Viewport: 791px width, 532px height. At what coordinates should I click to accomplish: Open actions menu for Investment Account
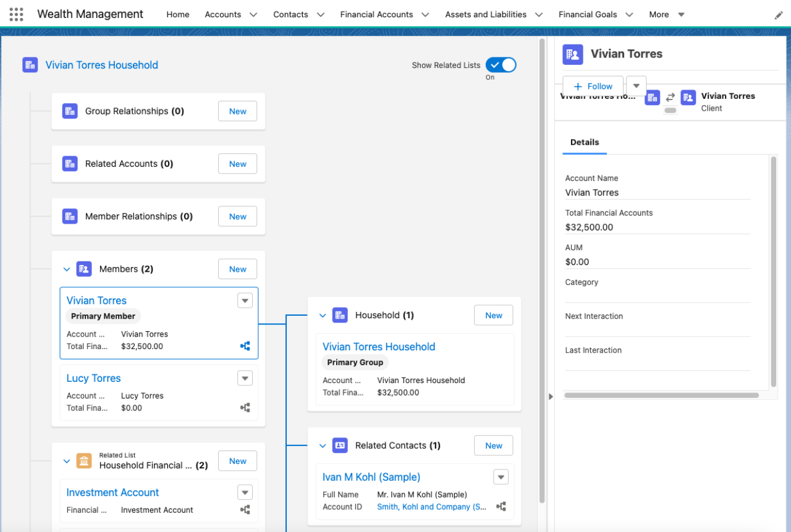click(245, 492)
